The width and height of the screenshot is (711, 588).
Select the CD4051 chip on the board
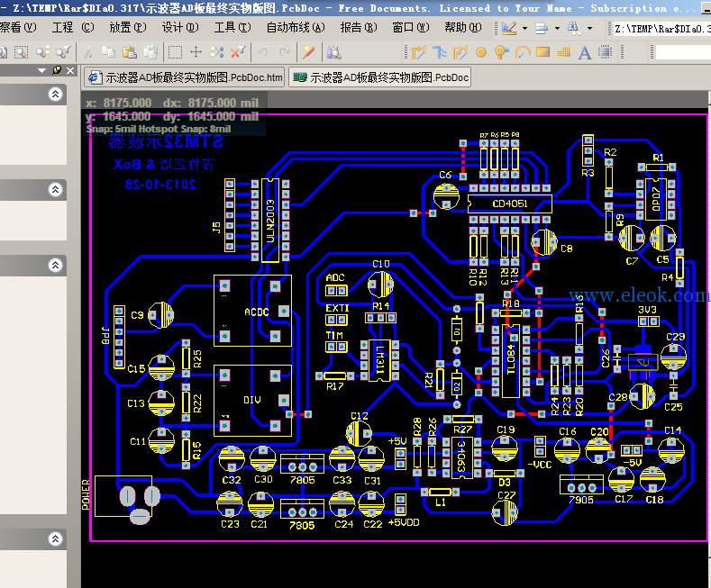point(510,204)
